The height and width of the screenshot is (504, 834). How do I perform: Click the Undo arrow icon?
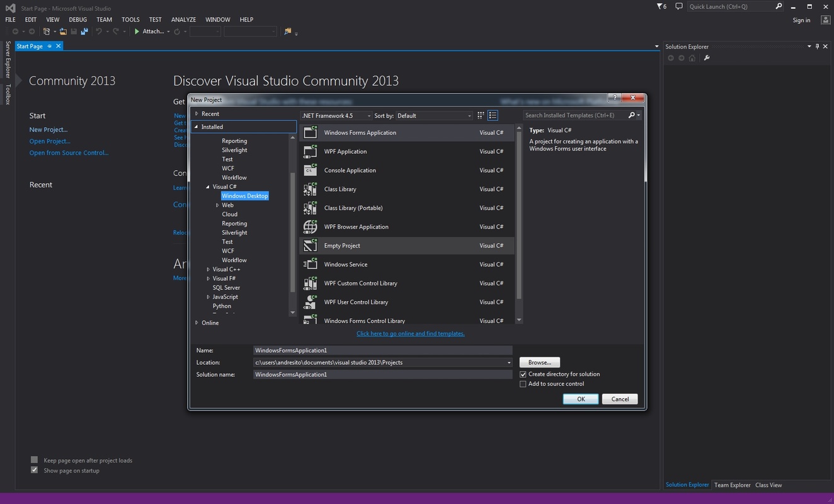[99, 31]
